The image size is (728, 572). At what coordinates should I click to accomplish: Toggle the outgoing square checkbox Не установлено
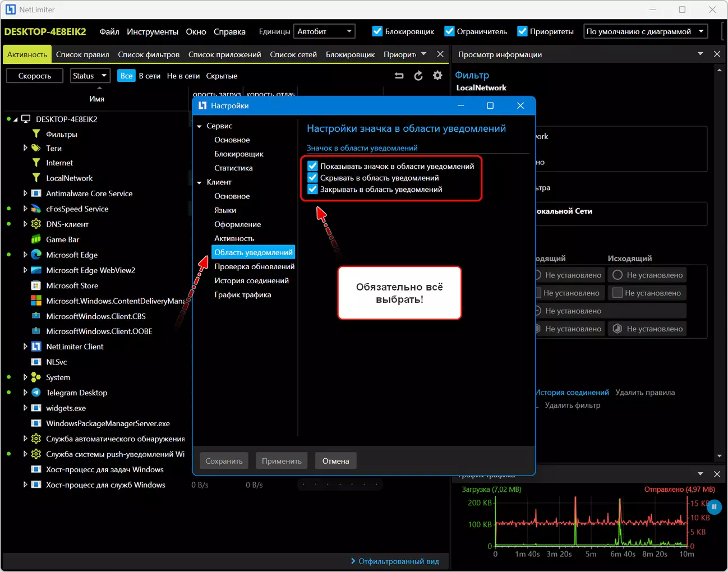point(618,293)
